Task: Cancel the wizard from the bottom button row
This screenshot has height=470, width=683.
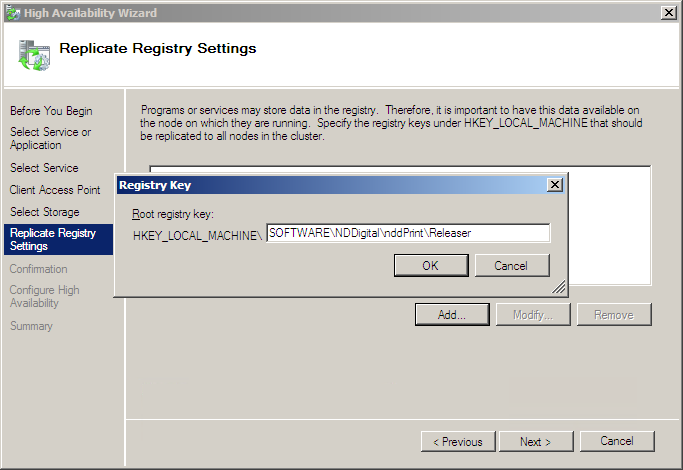Action: pos(616,442)
